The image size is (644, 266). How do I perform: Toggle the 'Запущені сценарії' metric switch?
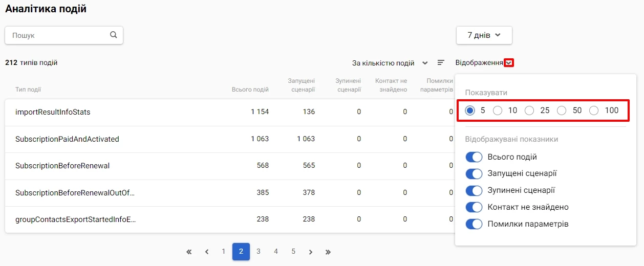point(474,174)
